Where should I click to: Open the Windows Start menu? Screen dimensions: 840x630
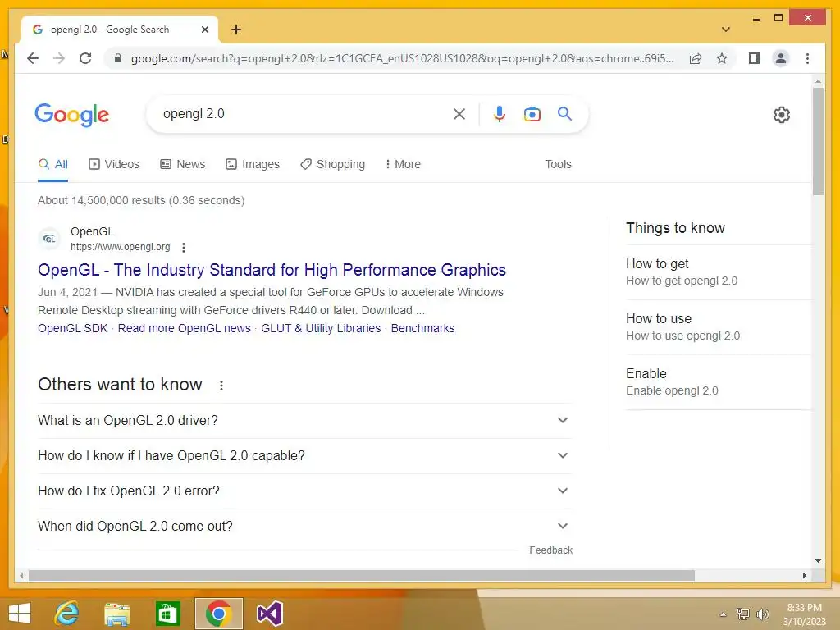[20, 614]
